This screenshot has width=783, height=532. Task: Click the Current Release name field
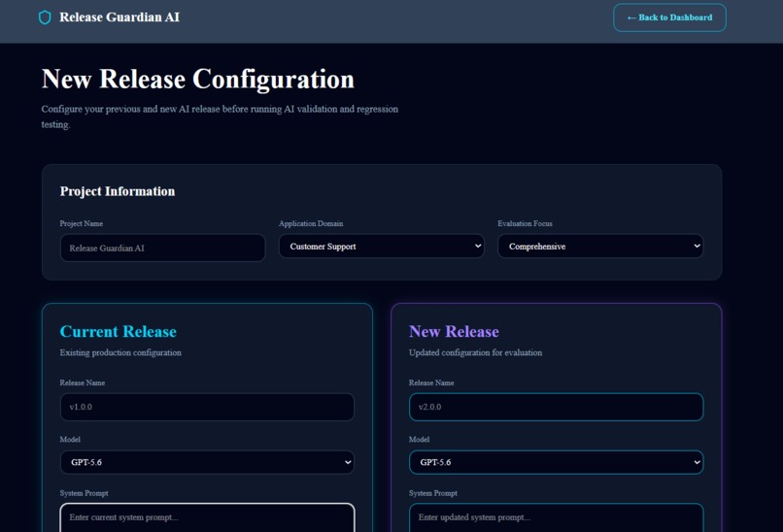pyautogui.click(x=207, y=407)
